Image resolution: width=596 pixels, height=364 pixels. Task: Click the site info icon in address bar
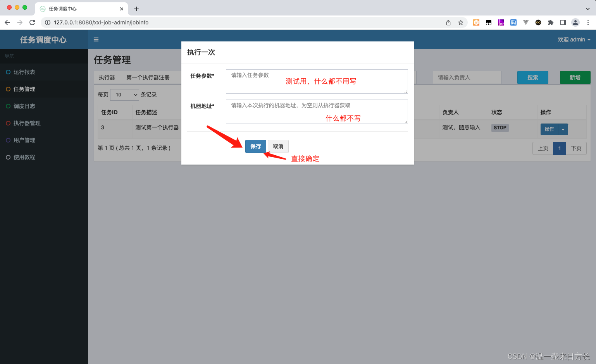pyautogui.click(x=48, y=22)
